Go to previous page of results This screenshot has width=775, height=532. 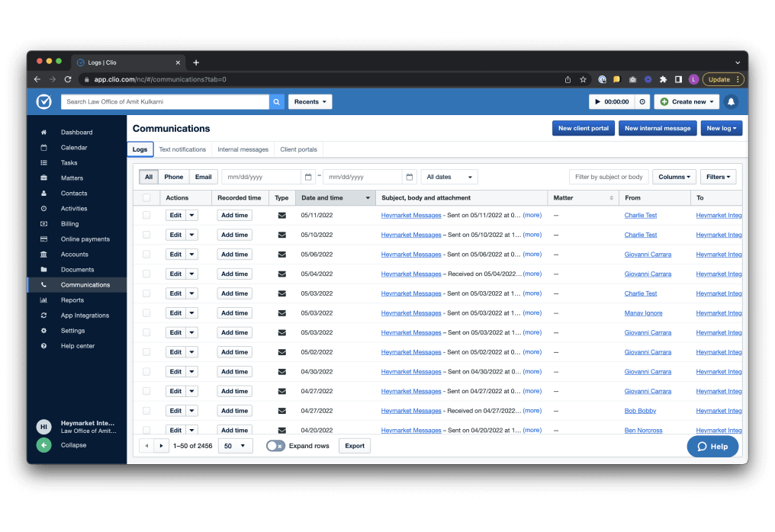(x=146, y=446)
